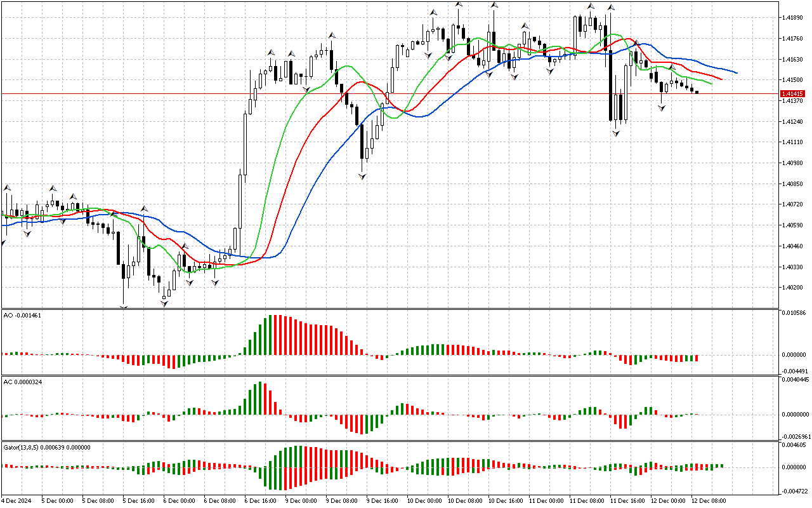This screenshot has height=508, width=812.
Task: Click the 1.40720 price axis label
Action: (794, 204)
